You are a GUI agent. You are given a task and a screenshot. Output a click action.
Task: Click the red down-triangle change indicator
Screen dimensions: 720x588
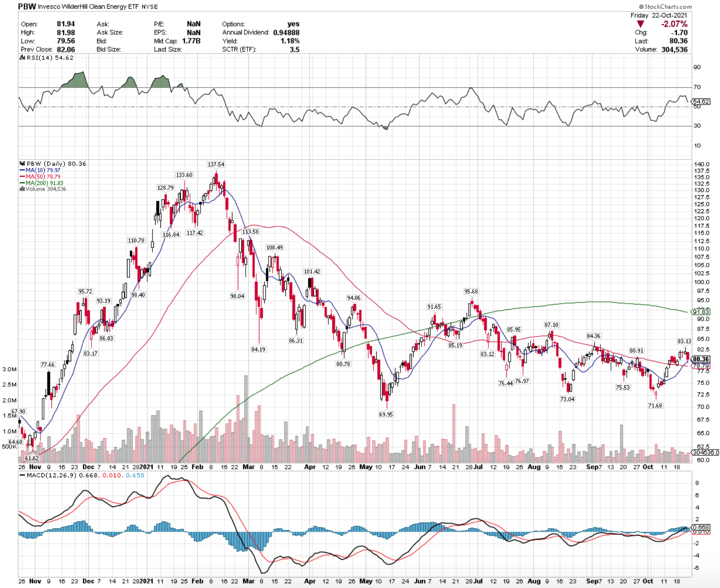(640, 24)
